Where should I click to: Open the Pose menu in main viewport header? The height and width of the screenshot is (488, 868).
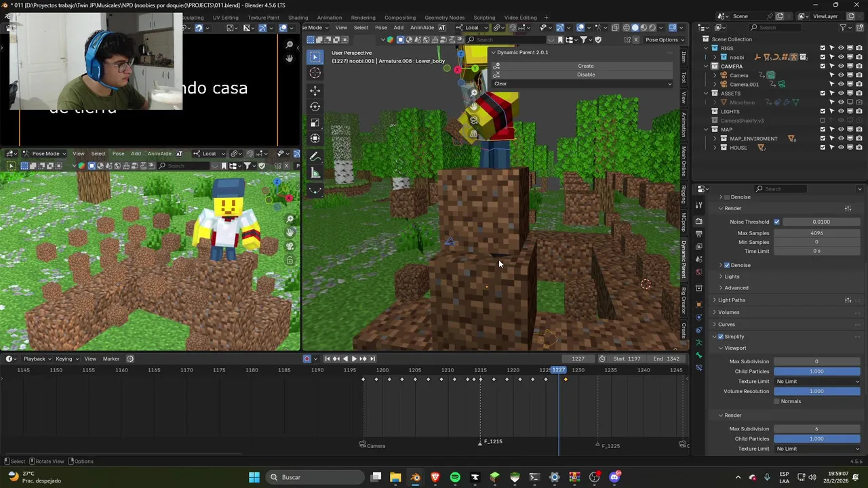381,28
